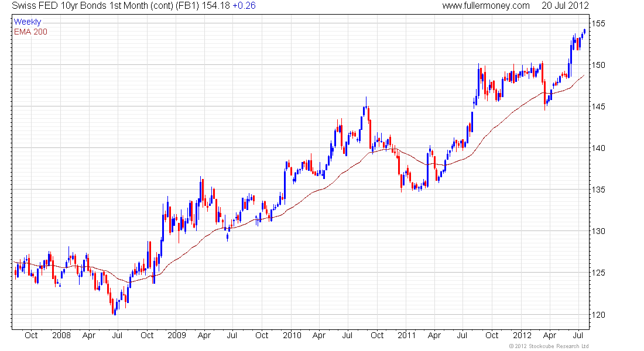Click the 135 price axis label
The image size is (644, 351).
click(599, 190)
